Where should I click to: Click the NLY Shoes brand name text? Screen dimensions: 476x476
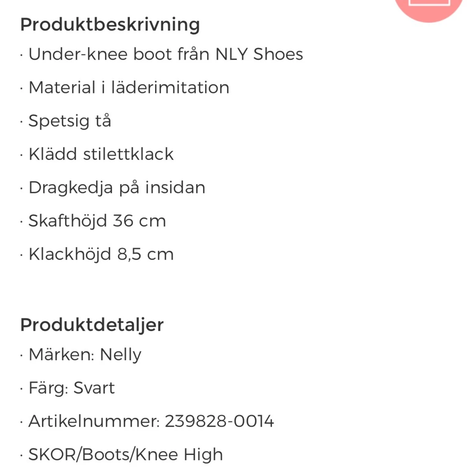pos(259,54)
